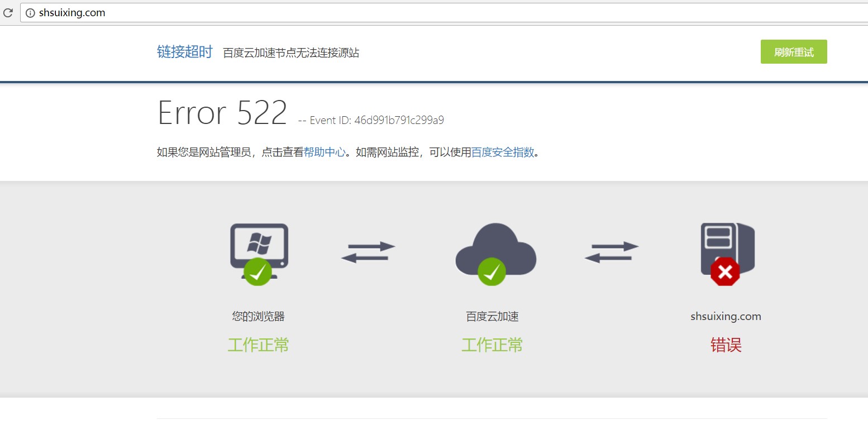Click the red 错误 status label
The height and width of the screenshot is (444, 868).
tap(726, 345)
